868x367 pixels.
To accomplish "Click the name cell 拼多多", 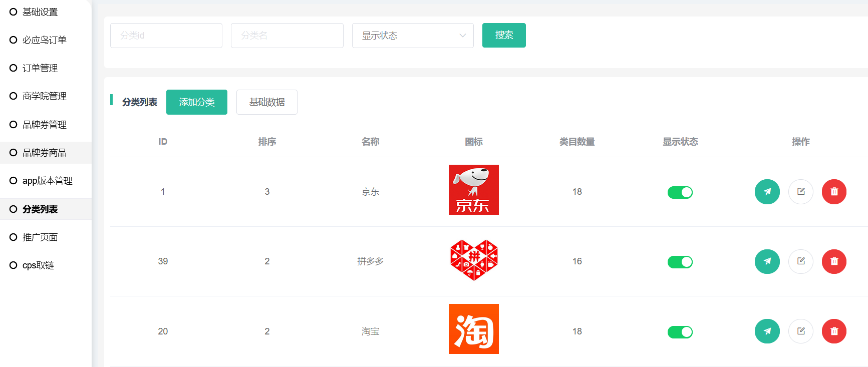I will [x=370, y=261].
